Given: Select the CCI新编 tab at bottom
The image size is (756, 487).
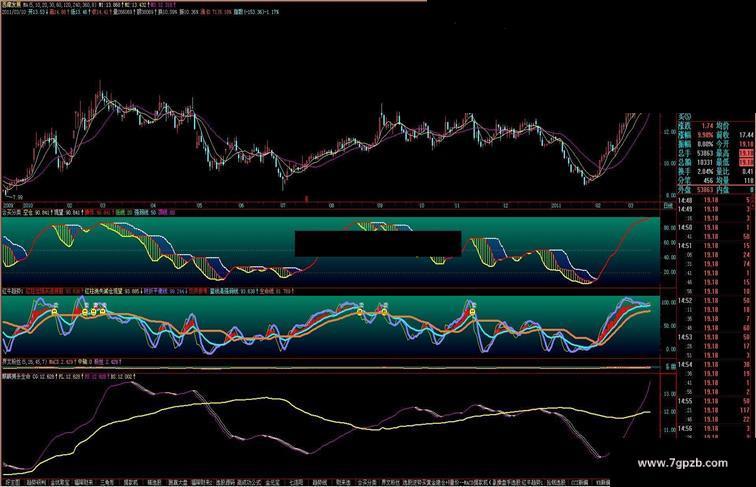Looking at the screenshot, I should [x=579, y=482].
